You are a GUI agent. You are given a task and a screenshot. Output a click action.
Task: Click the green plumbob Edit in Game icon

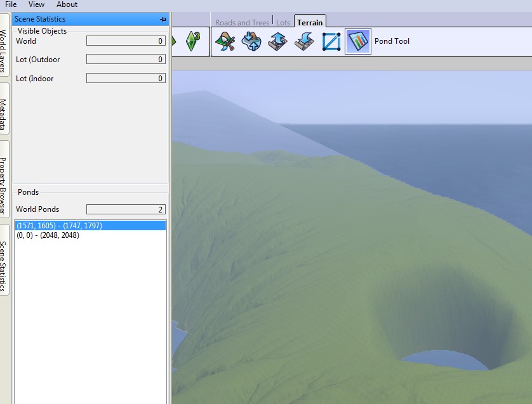[192, 42]
